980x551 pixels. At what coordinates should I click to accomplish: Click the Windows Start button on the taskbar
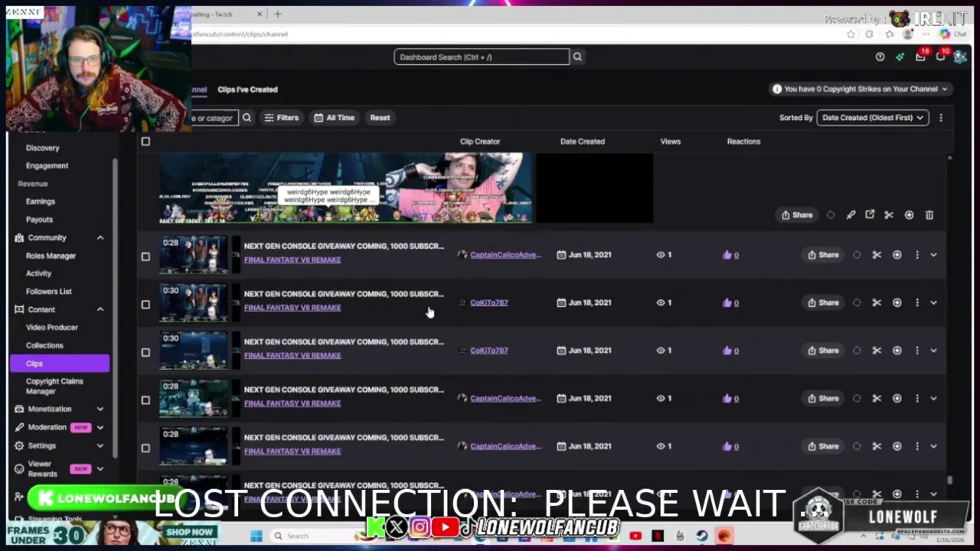coord(256,536)
